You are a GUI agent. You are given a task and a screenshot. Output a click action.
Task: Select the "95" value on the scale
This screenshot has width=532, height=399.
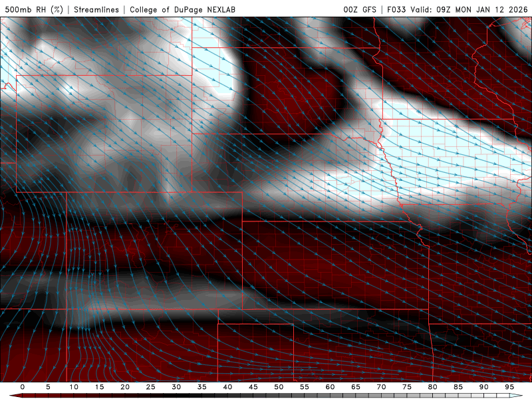point(509,387)
